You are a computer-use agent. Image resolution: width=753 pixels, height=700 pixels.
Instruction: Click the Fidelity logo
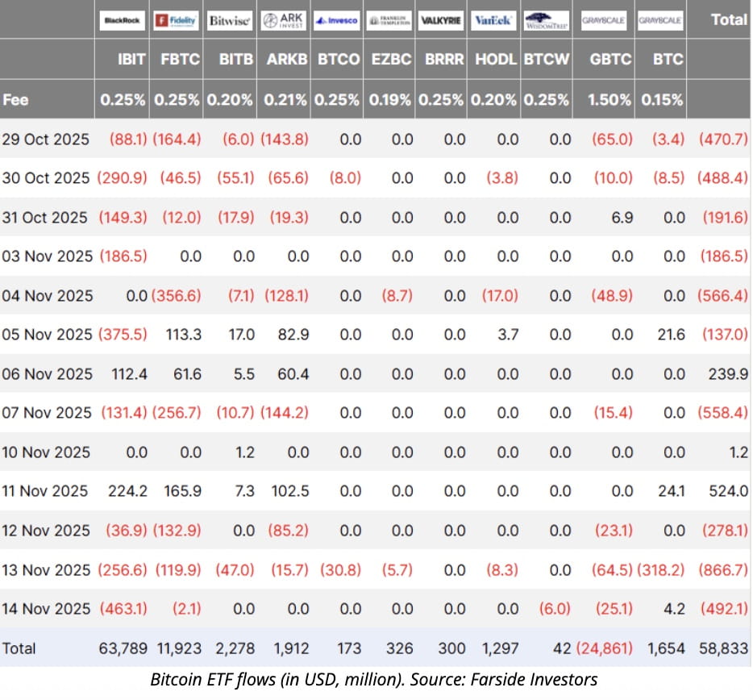[177, 20]
